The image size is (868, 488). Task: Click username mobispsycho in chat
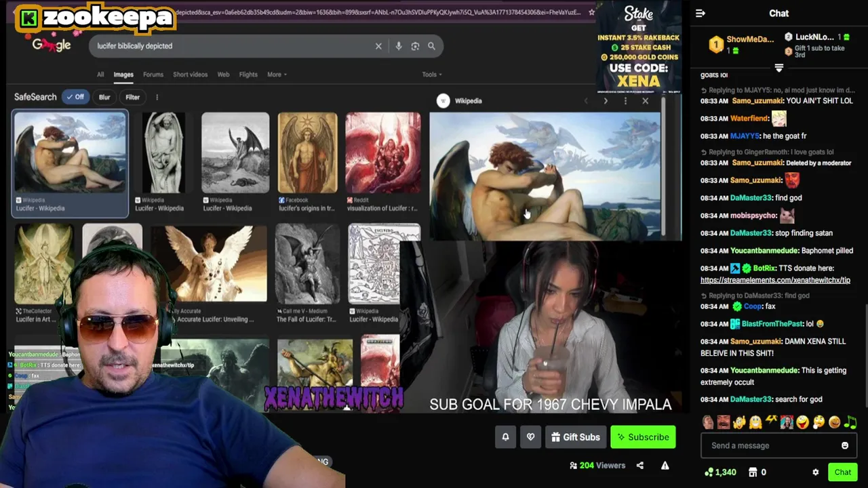(753, 216)
